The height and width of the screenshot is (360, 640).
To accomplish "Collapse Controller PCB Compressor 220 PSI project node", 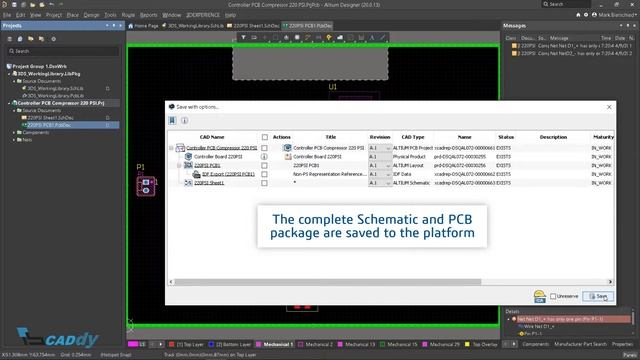I will [9, 103].
